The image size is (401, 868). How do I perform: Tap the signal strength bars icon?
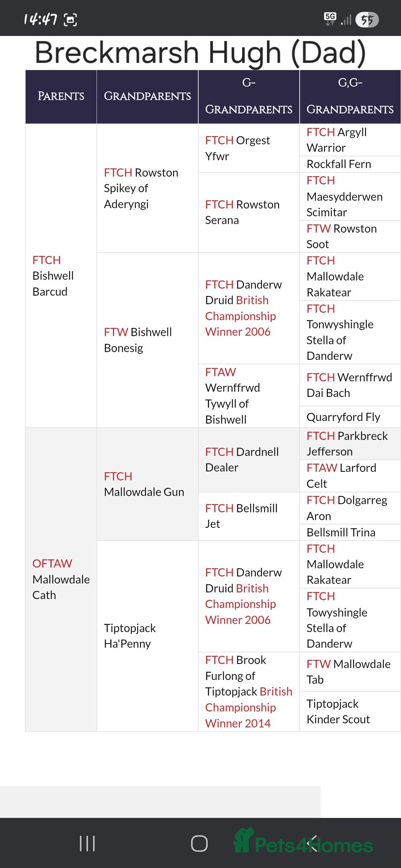click(346, 20)
